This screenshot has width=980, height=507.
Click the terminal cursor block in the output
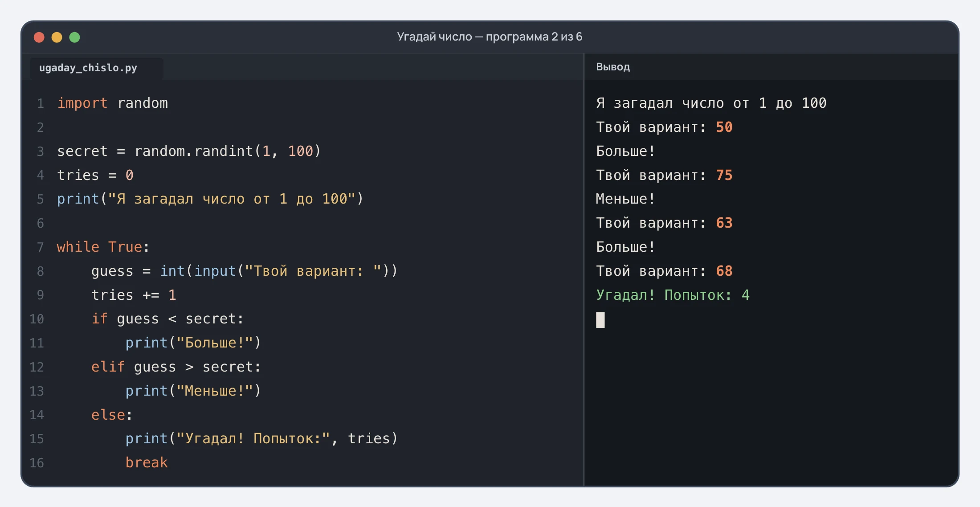pyautogui.click(x=600, y=320)
